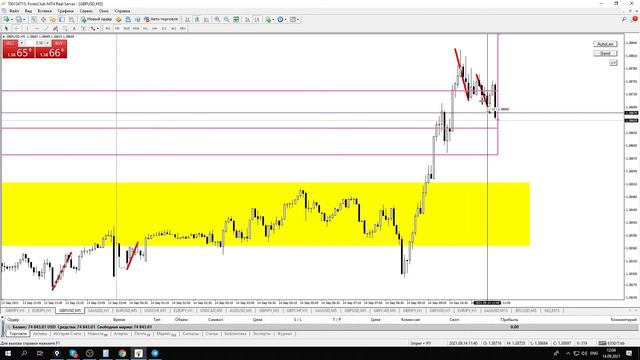
Task: Toggle the Data Window icon
Action: click(43, 19)
